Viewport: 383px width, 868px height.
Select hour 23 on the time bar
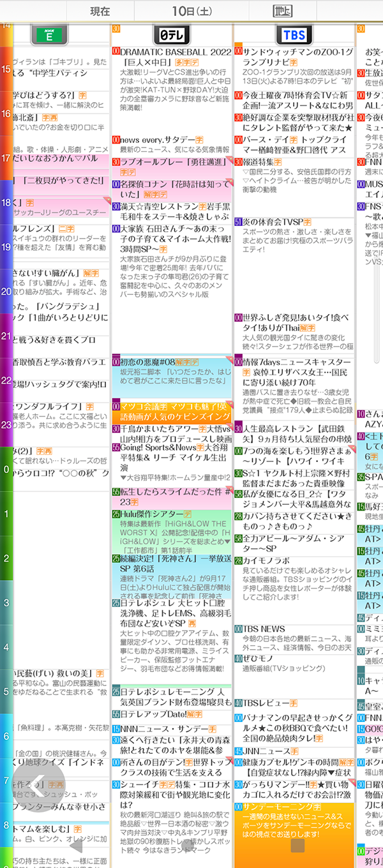[x=6, y=424]
